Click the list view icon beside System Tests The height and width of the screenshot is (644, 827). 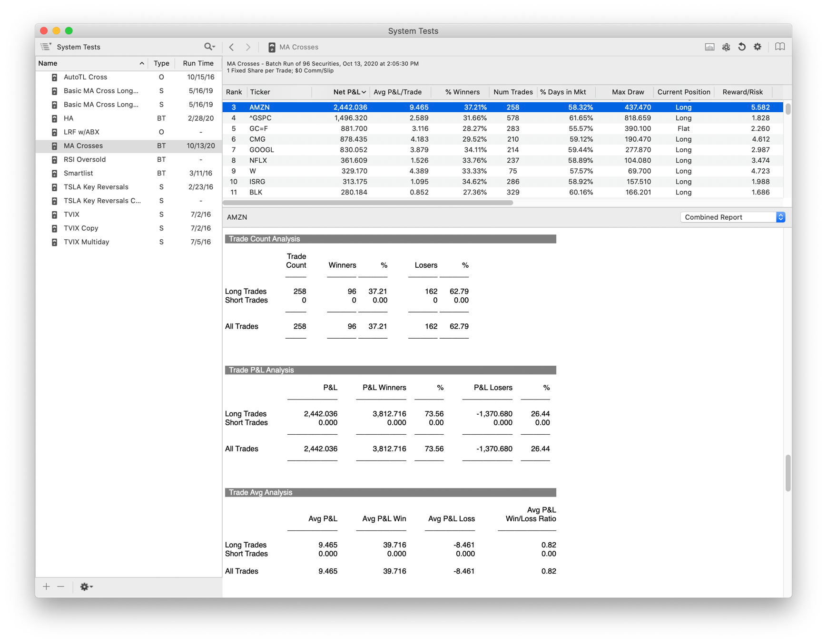(45, 47)
